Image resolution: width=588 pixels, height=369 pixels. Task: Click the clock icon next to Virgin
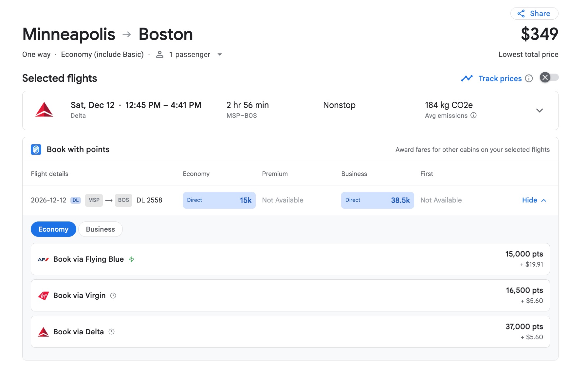tap(113, 296)
